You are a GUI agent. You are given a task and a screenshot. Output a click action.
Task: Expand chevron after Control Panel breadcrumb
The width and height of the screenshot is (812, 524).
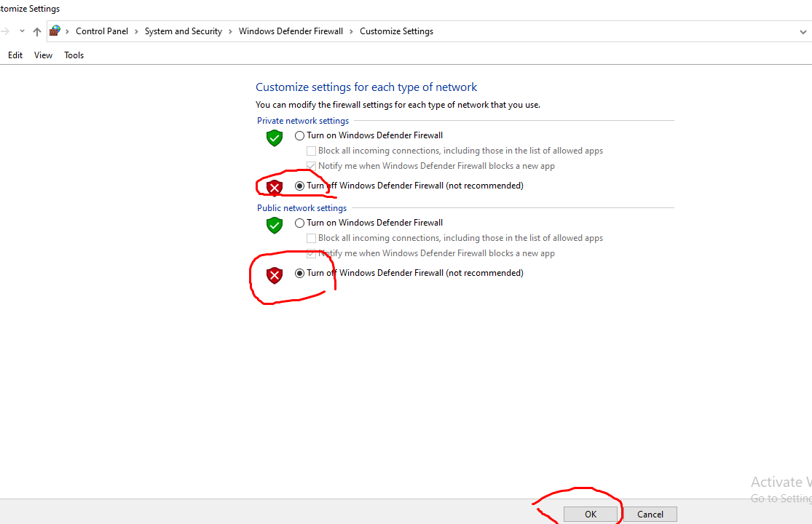point(136,31)
